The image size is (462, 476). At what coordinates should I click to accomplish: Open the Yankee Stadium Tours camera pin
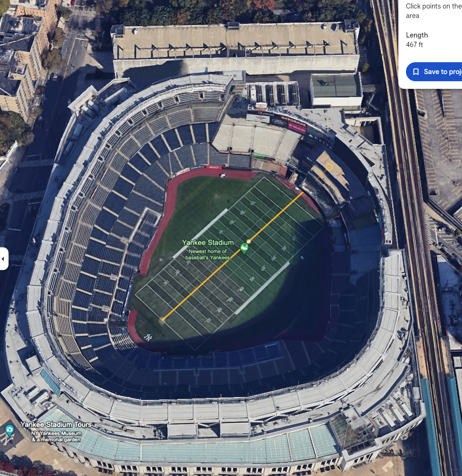pyautogui.click(x=9, y=429)
